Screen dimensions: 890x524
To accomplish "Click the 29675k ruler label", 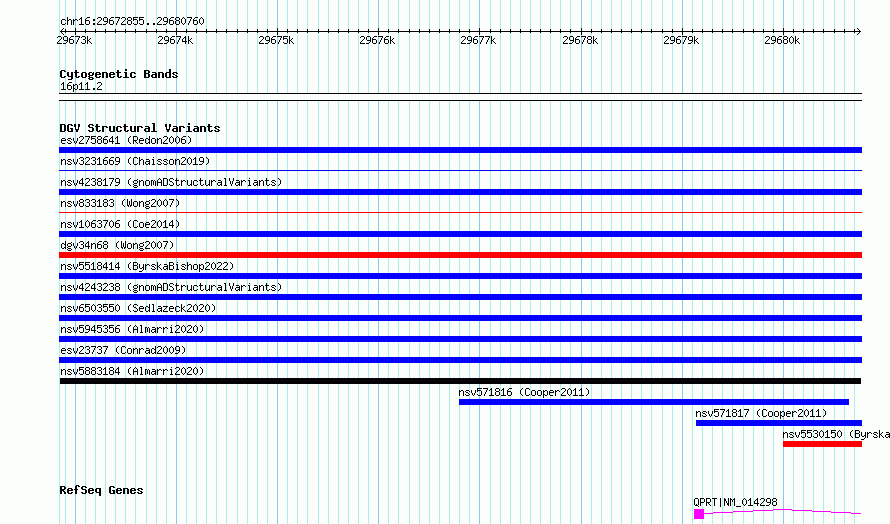I will pyautogui.click(x=276, y=40).
